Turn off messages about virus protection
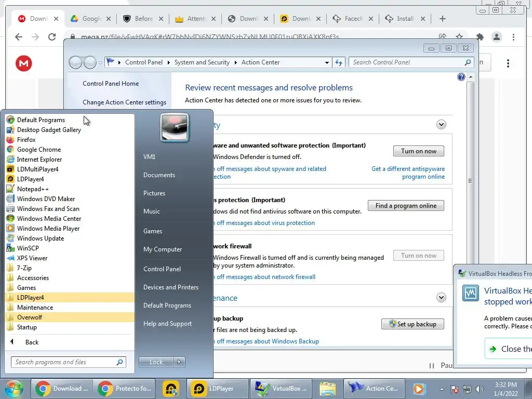The width and height of the screenshot is (532, 399). (265, 223)
